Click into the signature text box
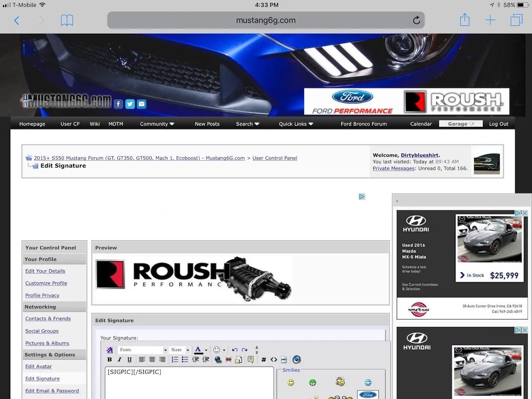532x399 pixels. (x=189, y=383)
